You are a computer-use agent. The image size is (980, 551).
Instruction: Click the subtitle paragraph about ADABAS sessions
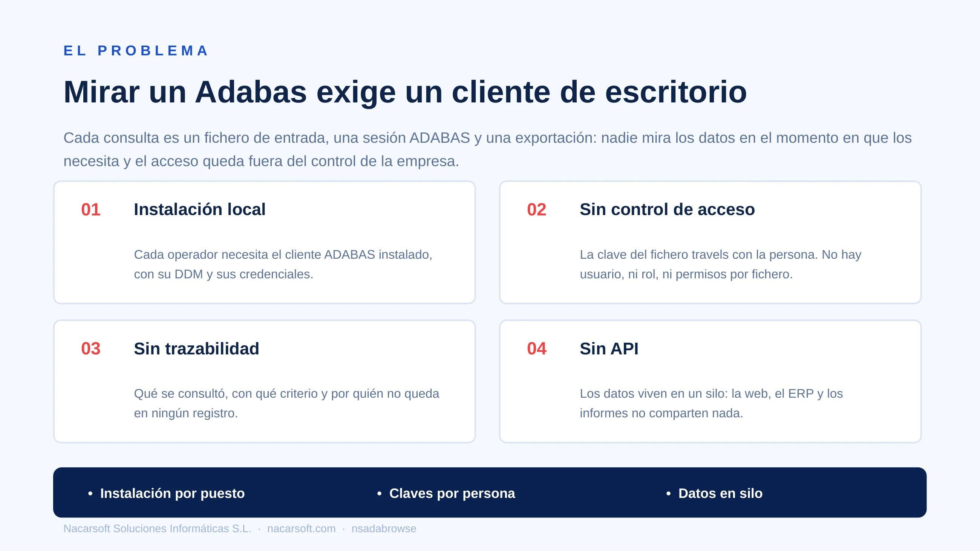coord(487,150)
